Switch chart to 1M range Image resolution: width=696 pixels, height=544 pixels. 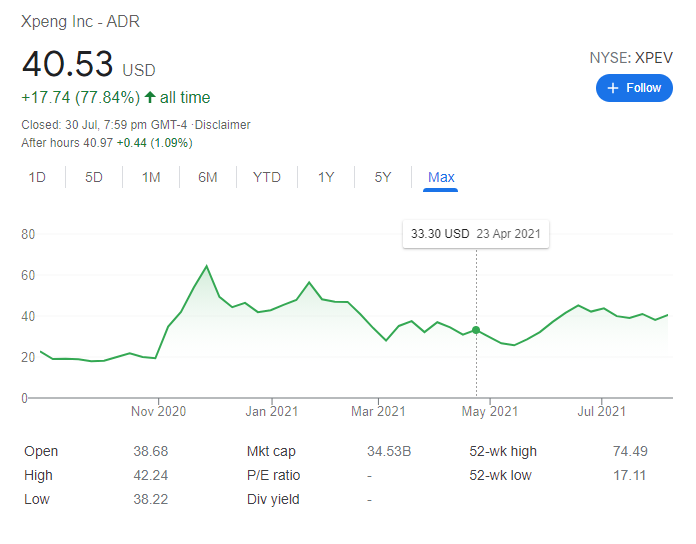coord(151,177)
